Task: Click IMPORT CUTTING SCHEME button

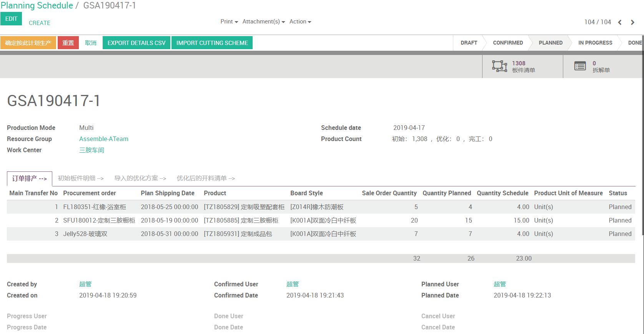Action: coord(212,43)
